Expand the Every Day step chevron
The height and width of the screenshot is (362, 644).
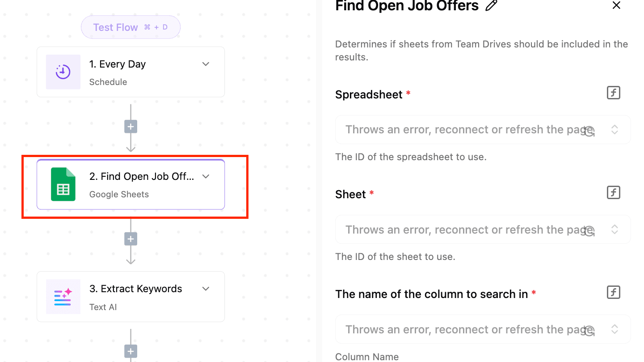tap(206, 64)
